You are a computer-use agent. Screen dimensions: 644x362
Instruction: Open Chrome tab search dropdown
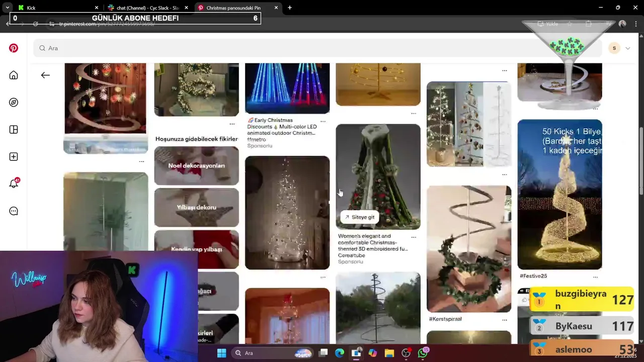coord(8,8)
